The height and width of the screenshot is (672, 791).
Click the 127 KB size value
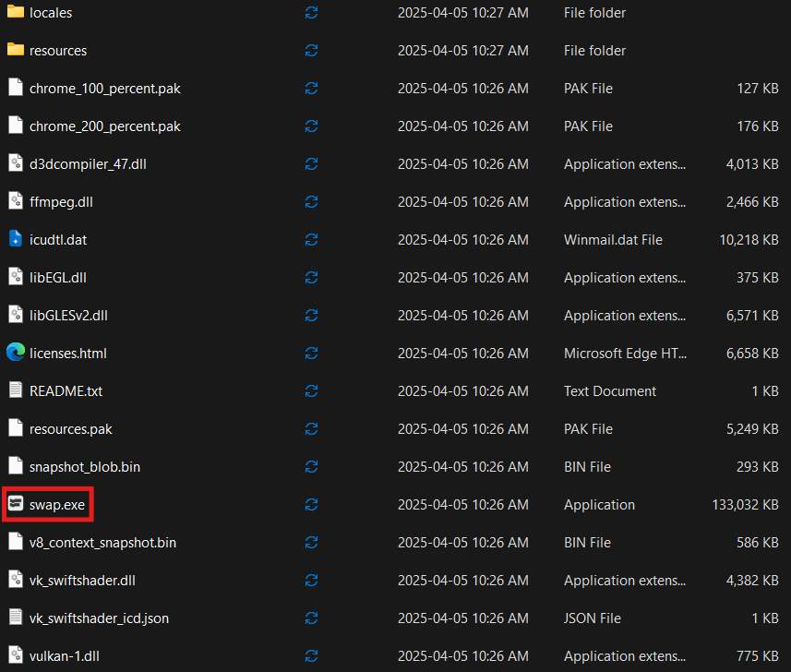(x=758, y=89)
